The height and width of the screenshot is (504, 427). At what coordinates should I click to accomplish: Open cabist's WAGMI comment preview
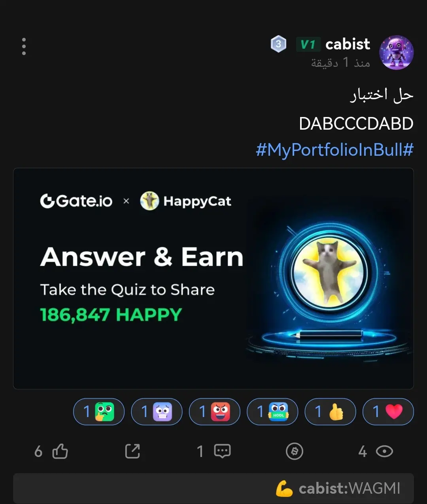pyautogui.click(x=213, y=489)
